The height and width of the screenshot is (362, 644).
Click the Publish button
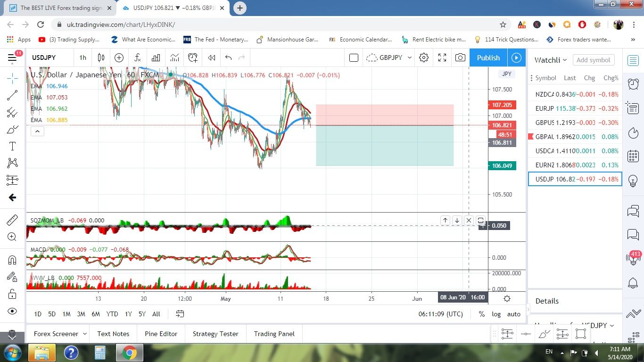tap(488, 58)
